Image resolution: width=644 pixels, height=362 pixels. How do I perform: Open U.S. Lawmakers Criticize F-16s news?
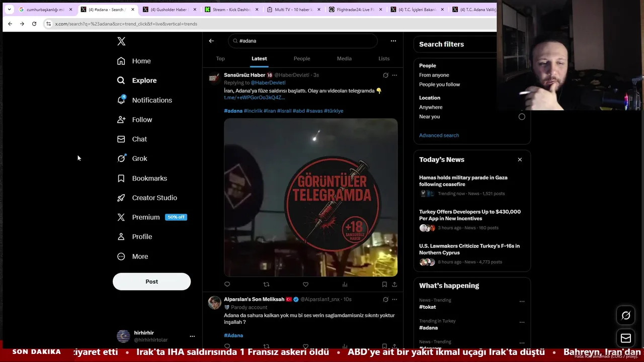point(472,253)
